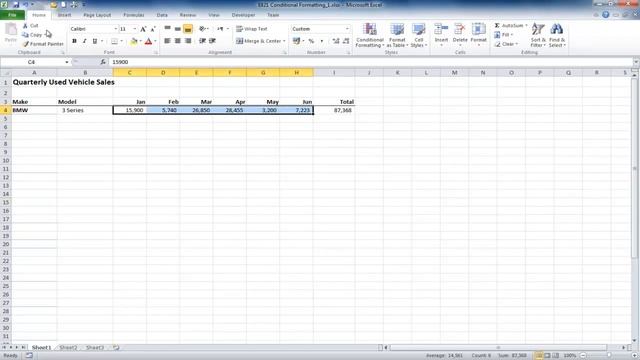The image size is (640, 360).
Task: Open the Calibri font name dropdown
Action: click(116, 29)
